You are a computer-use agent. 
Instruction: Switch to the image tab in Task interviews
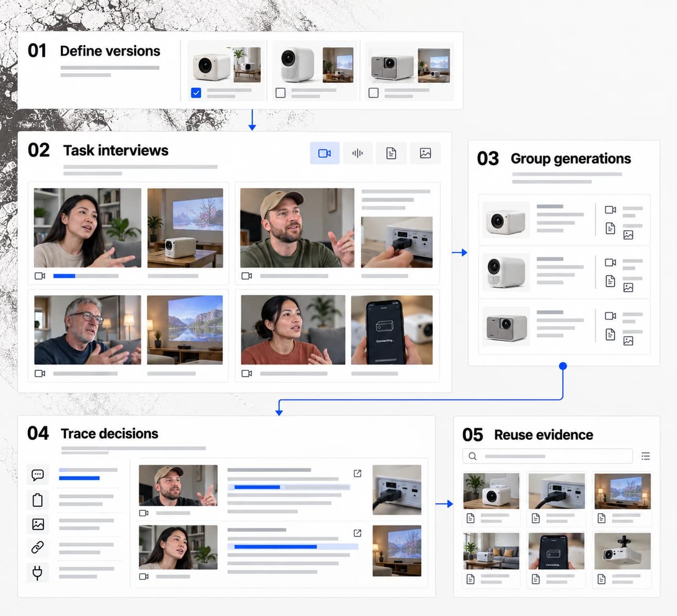[425, 153]
